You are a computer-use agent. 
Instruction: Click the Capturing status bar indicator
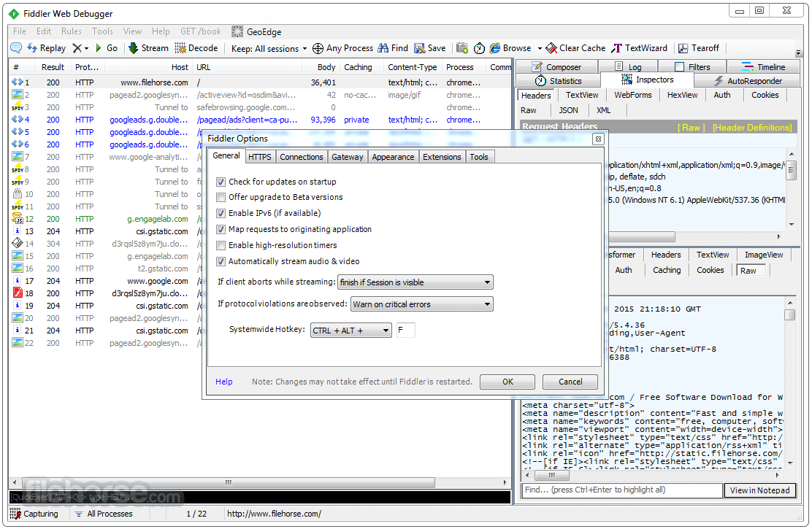(x=34, y=514)
